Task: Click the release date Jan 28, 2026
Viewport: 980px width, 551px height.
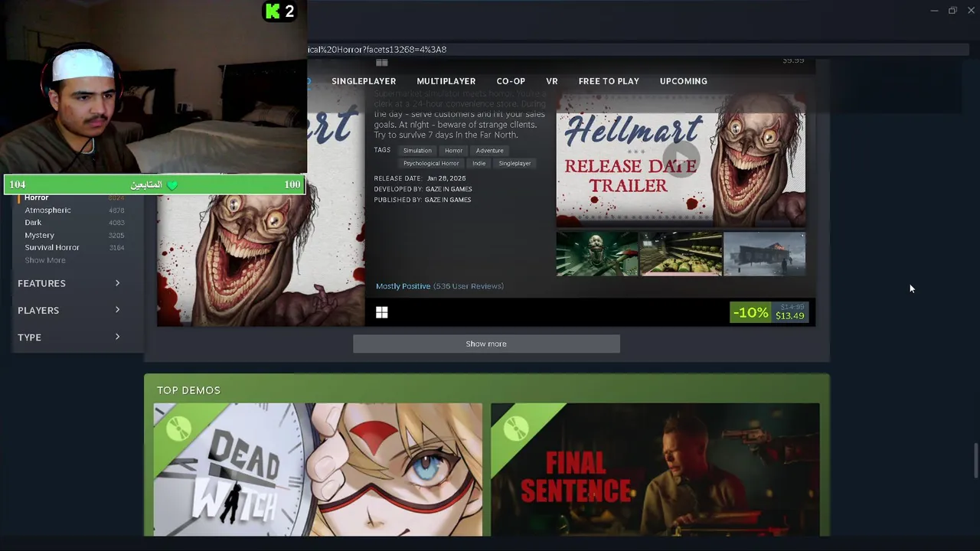Action: tap(446, 178)
